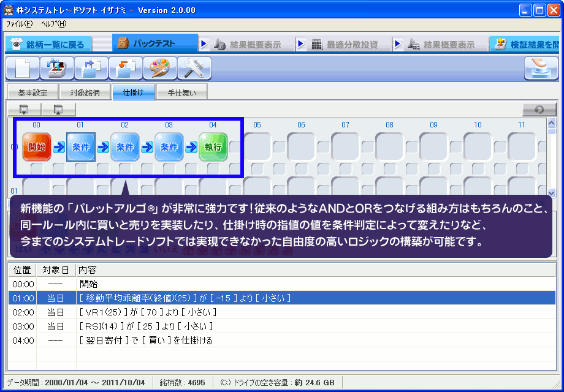
Task: Select the green 執行 execute block
Action: pos(213,147)
